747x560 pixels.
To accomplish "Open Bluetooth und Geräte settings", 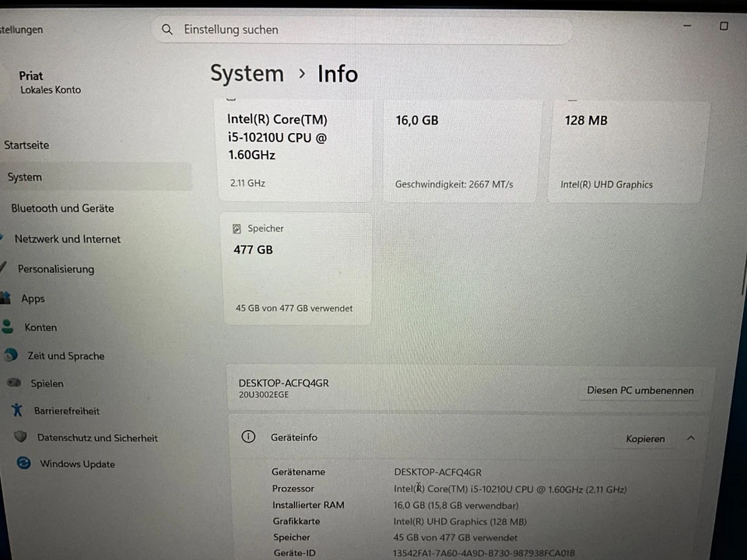I will point(62,208).
